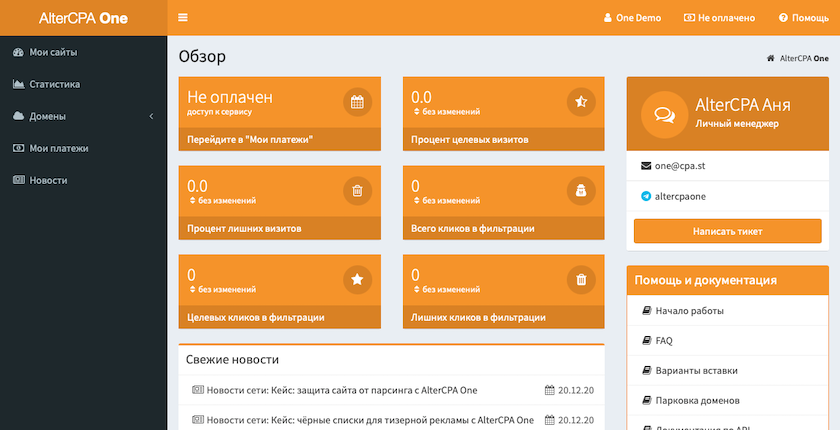Open Целевых кликов в фильтрации card footer

click(280, 318)
